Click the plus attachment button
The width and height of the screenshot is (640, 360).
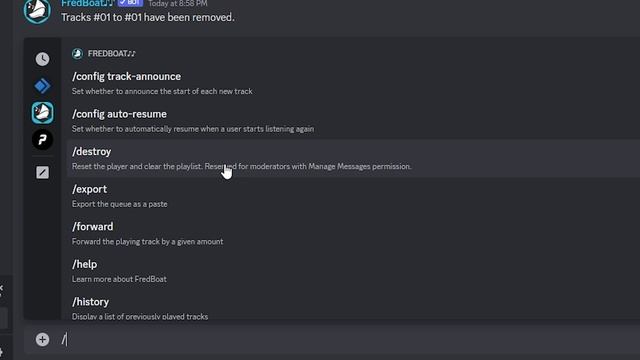tap(42, 340)
